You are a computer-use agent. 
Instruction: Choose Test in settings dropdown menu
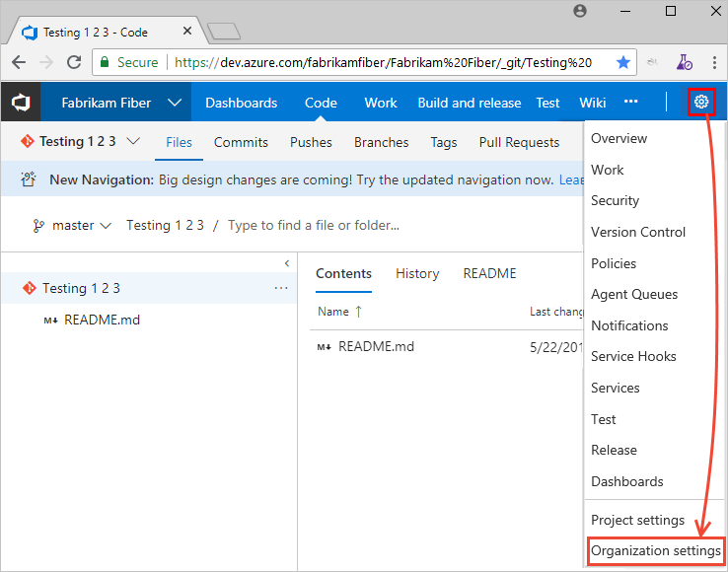pyautogui.click(x=603, y=419)
